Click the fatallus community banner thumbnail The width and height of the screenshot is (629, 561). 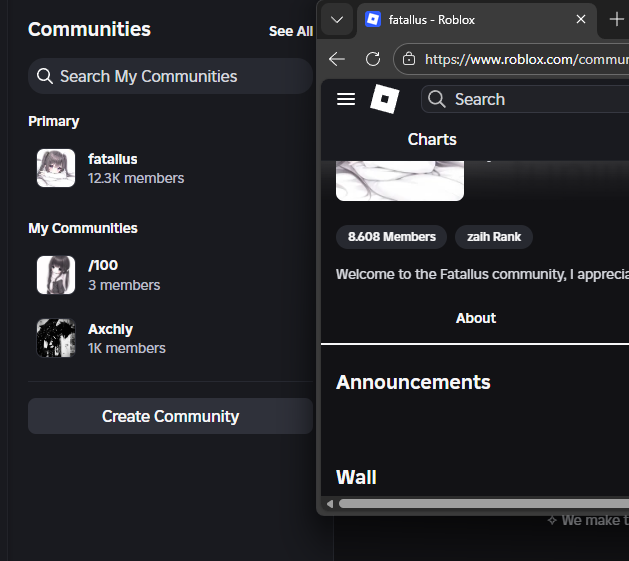coord(400,181)
